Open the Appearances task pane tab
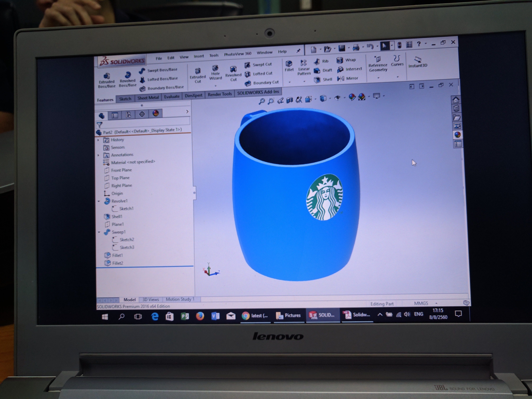532x399 pixels. (458, 135)
